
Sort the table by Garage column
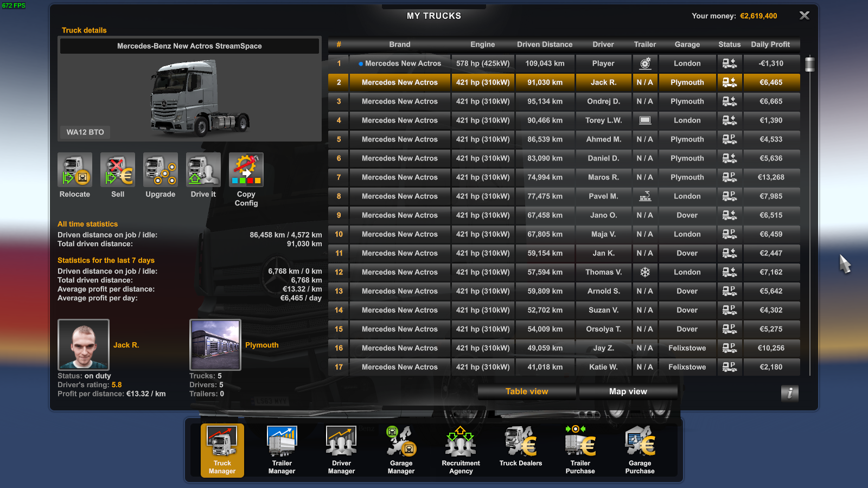(x=687, y=44)
